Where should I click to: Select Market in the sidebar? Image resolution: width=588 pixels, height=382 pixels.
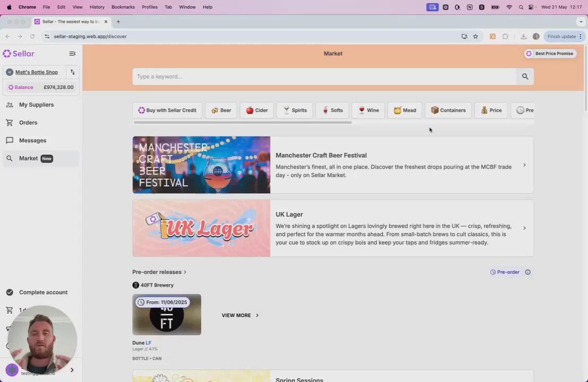click(x=41, y=158)
